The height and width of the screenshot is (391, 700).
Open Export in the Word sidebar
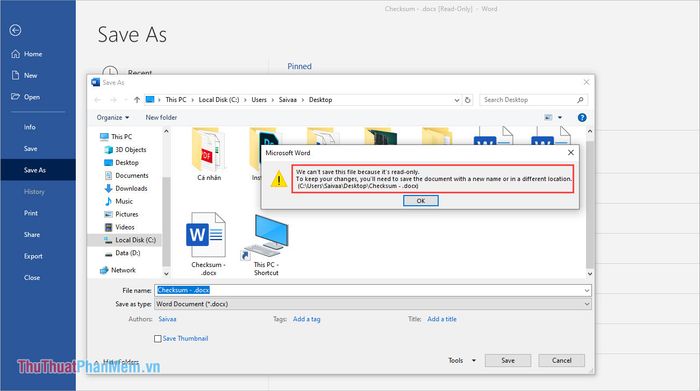33,256
